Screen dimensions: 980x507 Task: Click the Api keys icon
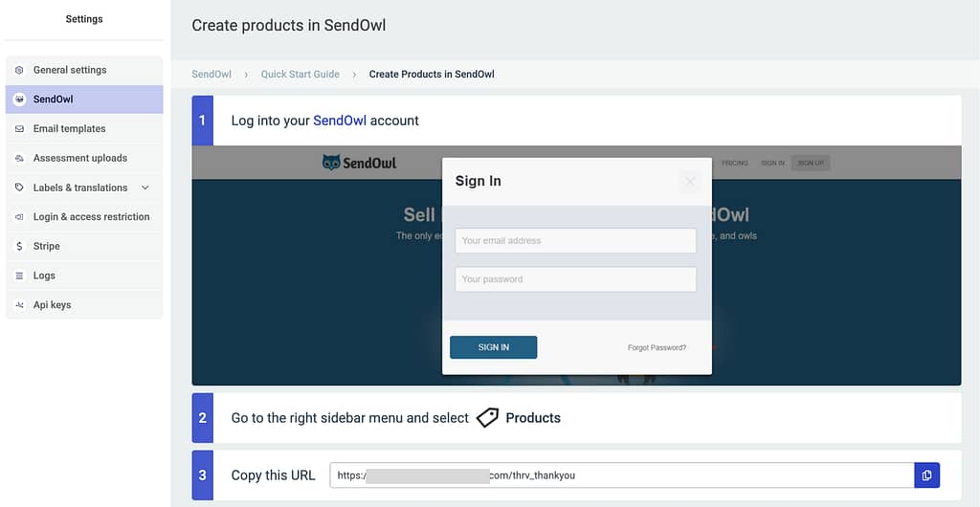pos(19,305)
